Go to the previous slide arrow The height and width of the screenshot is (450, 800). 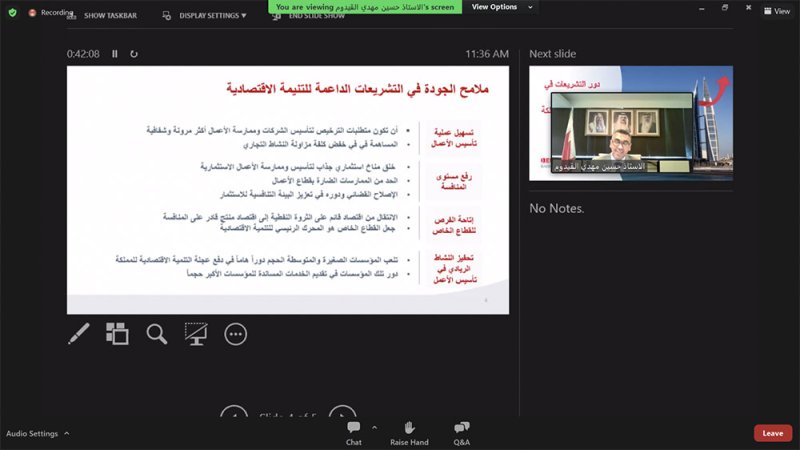234,411
